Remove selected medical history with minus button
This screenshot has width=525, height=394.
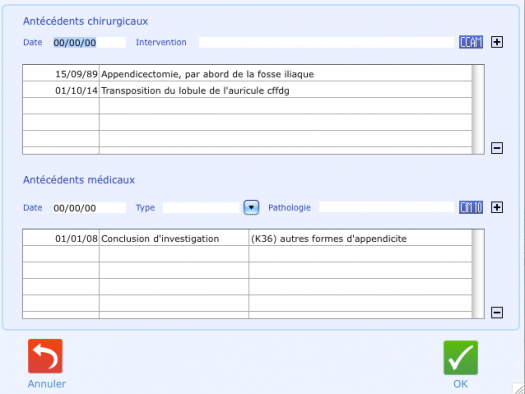coord(497,312)
